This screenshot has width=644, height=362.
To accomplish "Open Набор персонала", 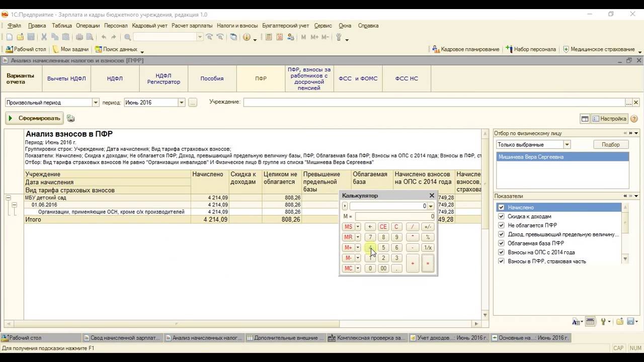I will point(530,49).
